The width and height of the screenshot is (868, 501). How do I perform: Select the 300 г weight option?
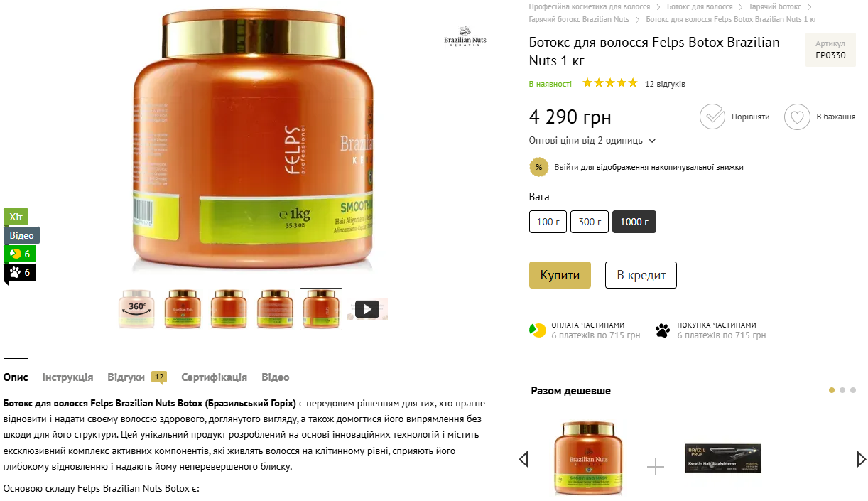click(x=590, y=222)
